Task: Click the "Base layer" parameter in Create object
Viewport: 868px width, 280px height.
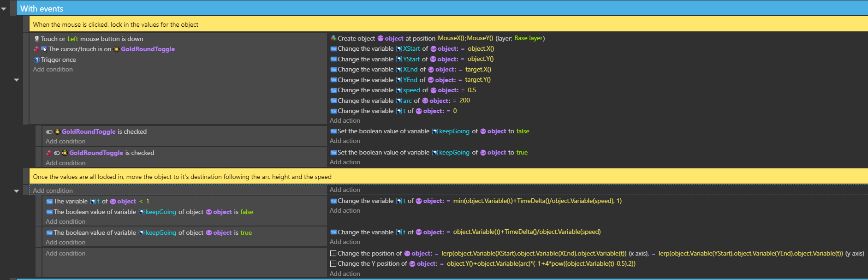Action: (528, 38)
